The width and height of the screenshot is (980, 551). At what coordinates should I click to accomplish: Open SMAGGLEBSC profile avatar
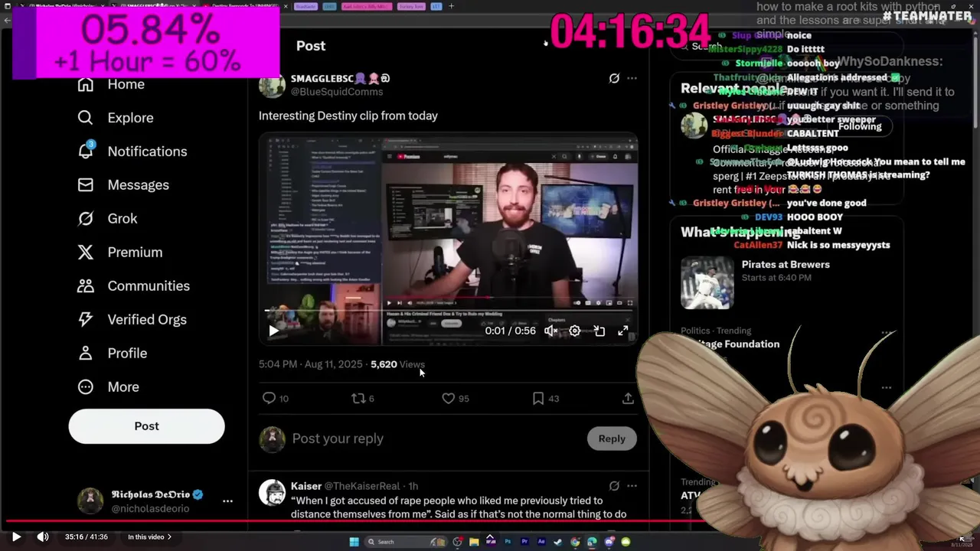click(272, 85)
